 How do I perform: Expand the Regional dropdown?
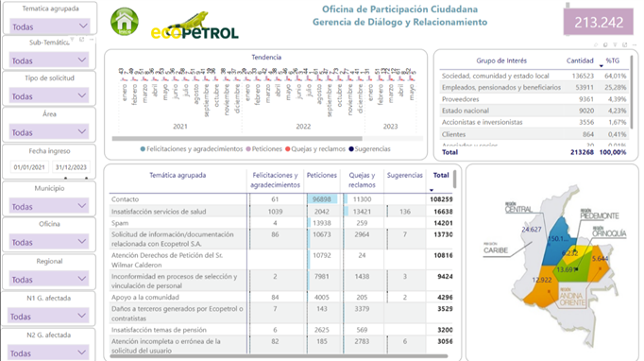click(x=49, y=279)
